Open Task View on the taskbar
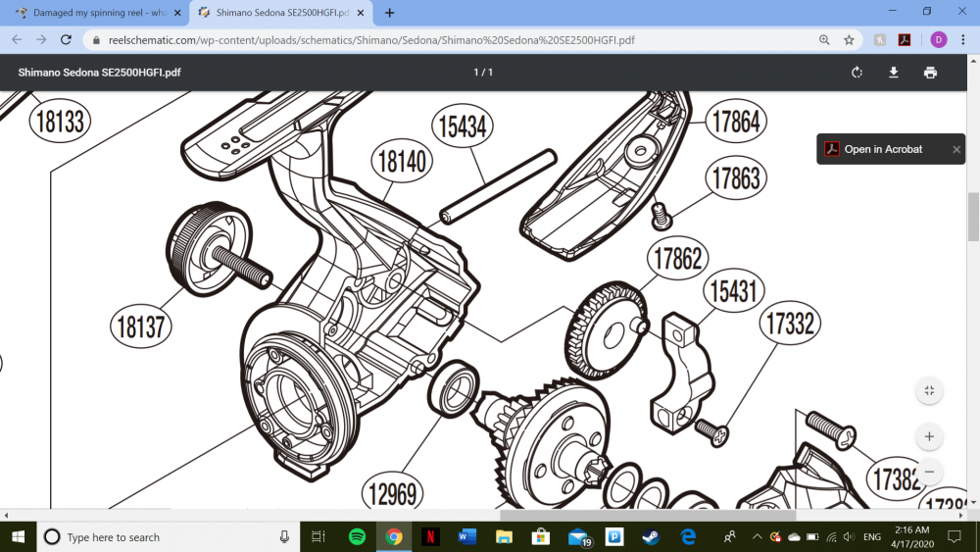 click(x=318, y=537)
